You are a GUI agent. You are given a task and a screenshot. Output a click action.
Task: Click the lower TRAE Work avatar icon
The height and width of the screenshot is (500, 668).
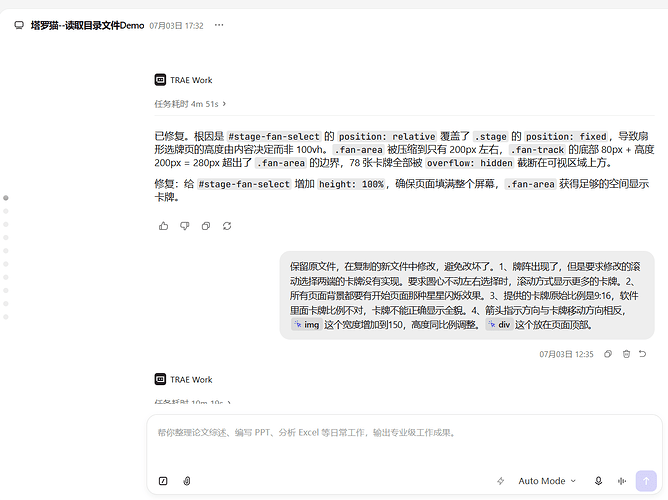point(160,379)
